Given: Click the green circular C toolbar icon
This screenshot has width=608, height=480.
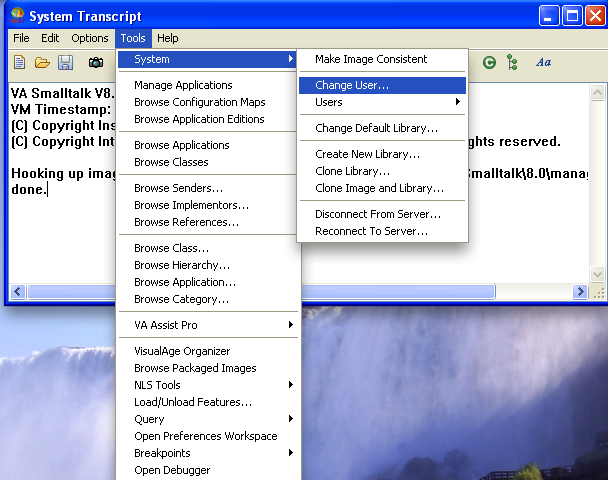Looking at the screenshot, I should coord(489,62).
